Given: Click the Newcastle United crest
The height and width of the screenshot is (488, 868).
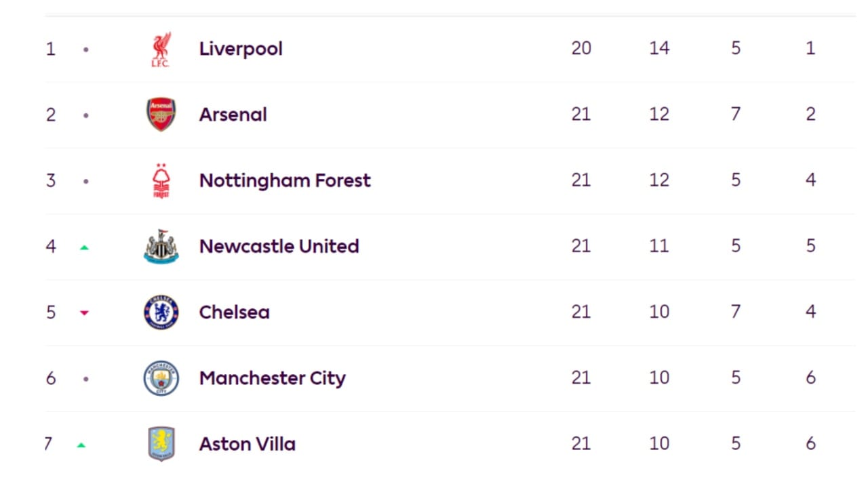Looking at the screenshot, I should pyautogui.click(x=161, y=247).
